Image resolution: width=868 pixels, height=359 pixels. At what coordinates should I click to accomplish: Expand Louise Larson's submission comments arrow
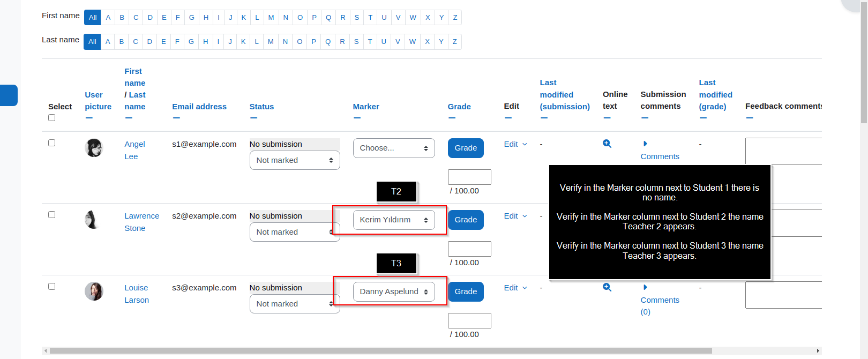[645, 287]
